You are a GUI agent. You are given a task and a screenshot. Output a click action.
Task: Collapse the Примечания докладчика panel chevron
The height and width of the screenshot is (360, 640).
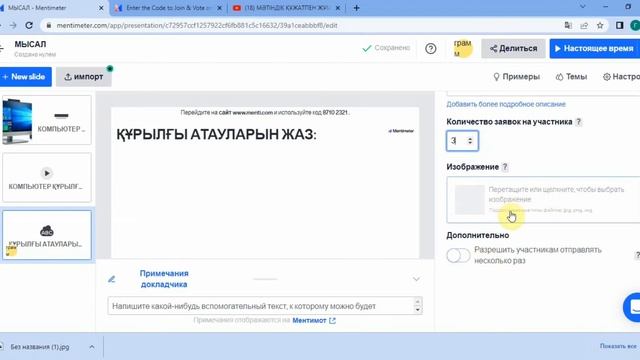click(x=416, y=279)
